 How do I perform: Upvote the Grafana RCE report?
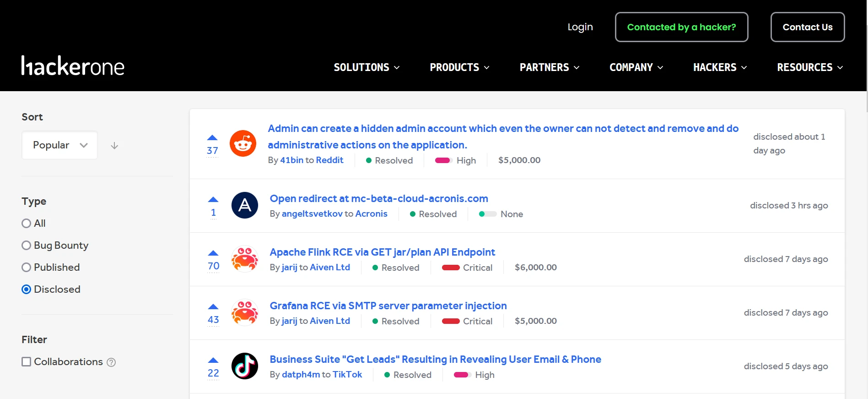coord(213,306)
